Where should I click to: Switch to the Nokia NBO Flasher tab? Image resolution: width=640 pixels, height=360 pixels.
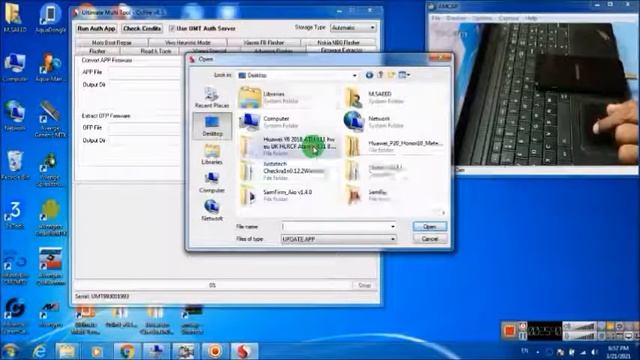[x=338, y=42]
